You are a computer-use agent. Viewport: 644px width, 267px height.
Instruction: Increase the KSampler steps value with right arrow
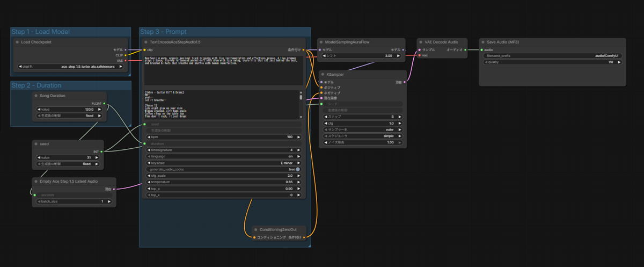point(401,117)
